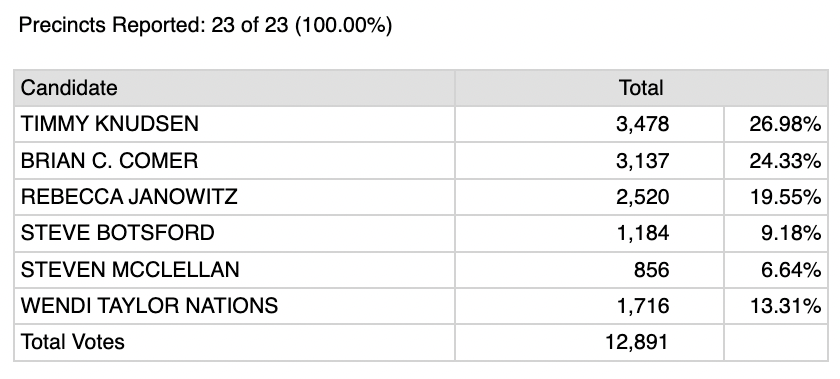Viewport: 840px width, 379px height.
Task: Select the 24.33% percentage value
Action: point(785,160)
